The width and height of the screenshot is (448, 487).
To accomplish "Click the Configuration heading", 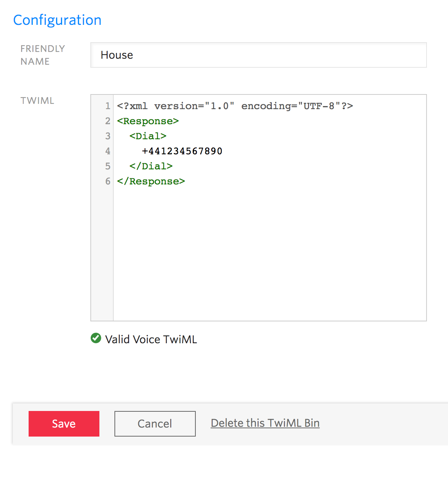I will coord(57,20).
